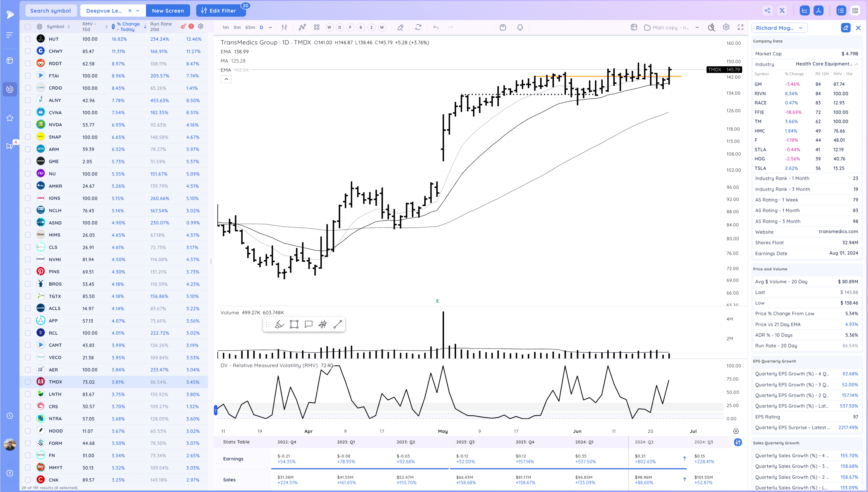Screen dimensions: 868x492
Task: Open the RDDT row in screener
Action: point(113,64)
